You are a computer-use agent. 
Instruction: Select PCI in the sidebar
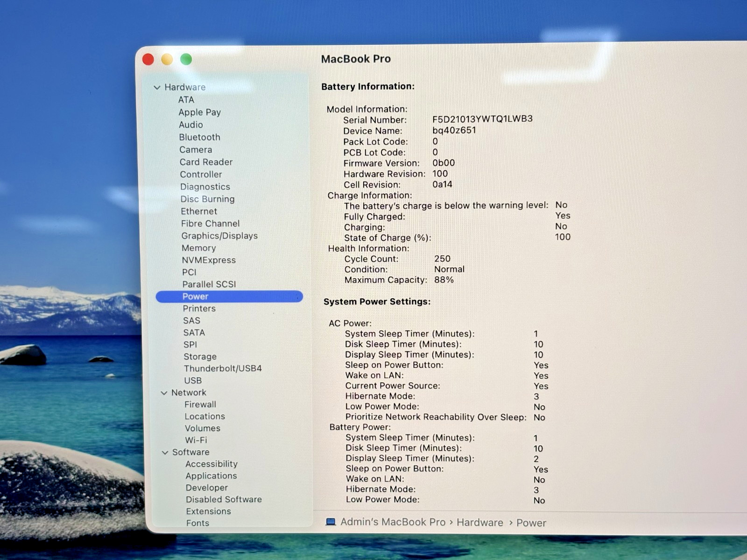(x=189, y=272)
